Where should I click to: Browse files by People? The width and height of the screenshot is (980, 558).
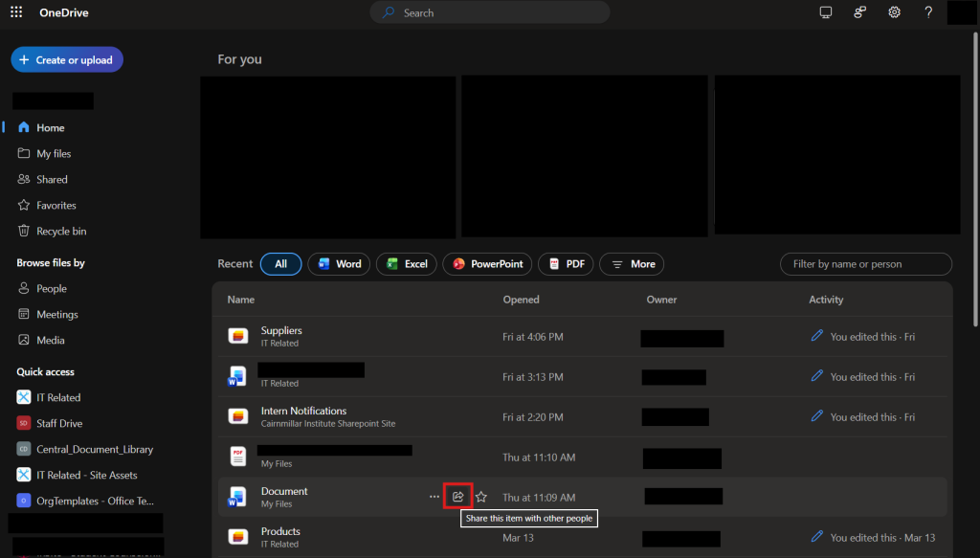52,289
